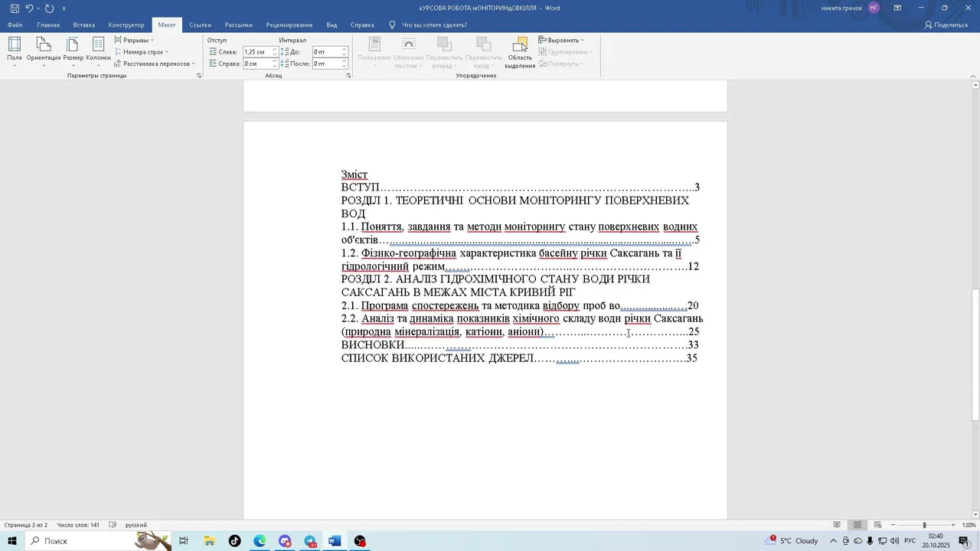Click page count Страница 2 из 2
The width and height of the screenshot is (980, 551).
25,525
